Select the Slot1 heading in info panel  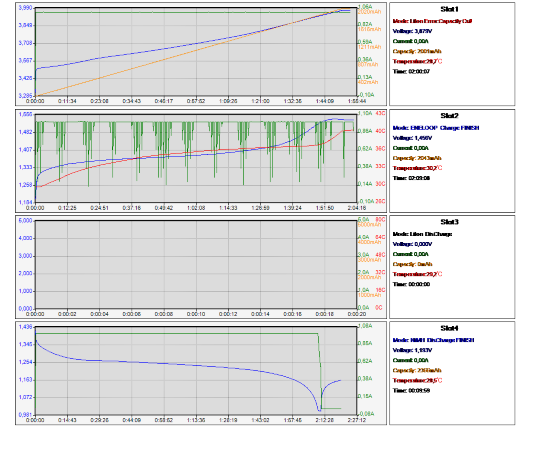(449, 9)
